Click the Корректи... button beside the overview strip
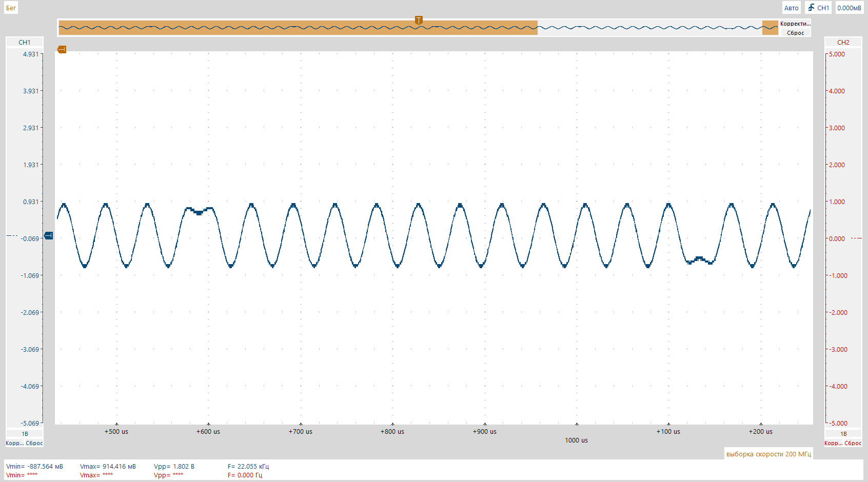 pyautogui.click(x=795, y=24)
